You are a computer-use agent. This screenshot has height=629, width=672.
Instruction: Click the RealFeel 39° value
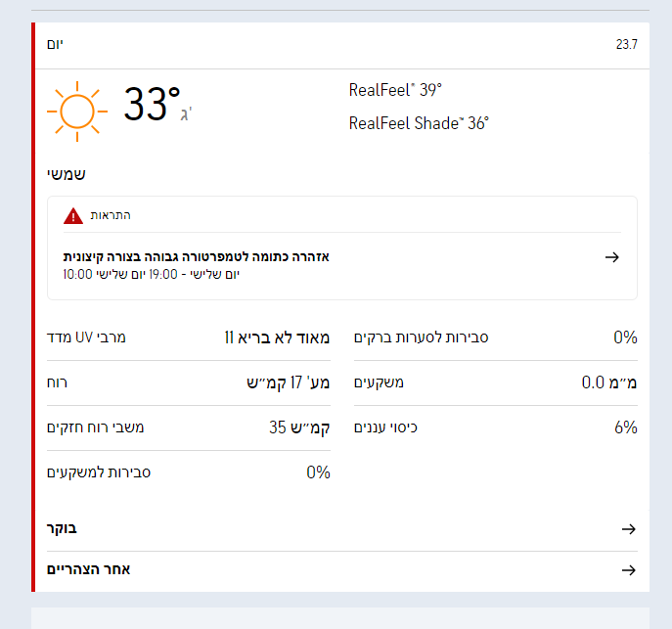pos(395,90)
